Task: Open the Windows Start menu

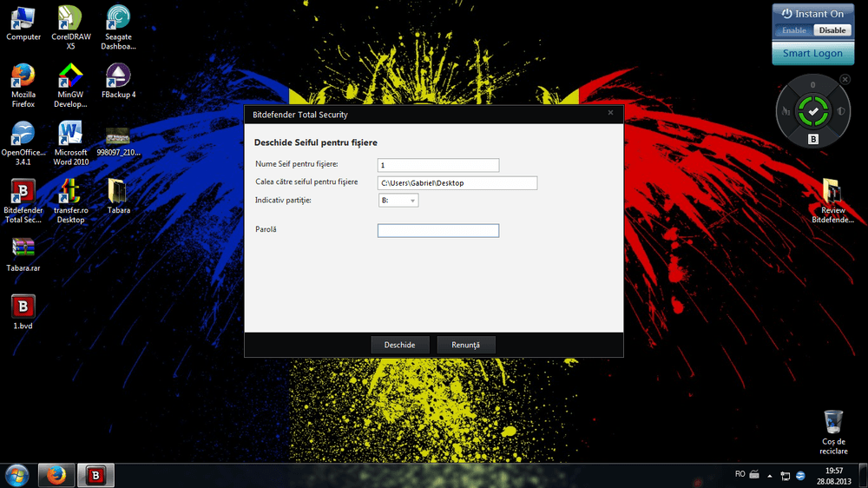Action: (x=17, y=475)
